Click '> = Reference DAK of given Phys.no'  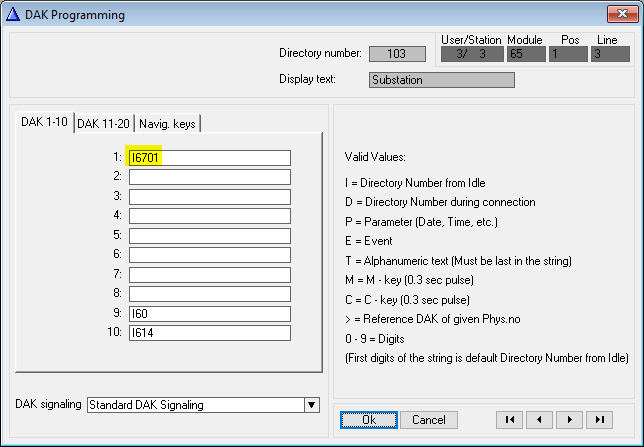click(x=432, y=319)
